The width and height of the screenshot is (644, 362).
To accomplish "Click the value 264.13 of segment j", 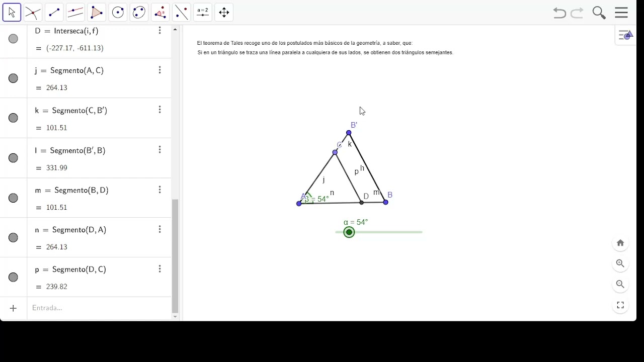I will point(56,88).
